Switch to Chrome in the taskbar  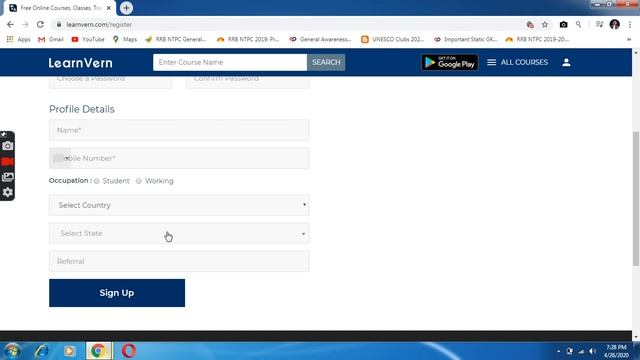tap(98, 351)
